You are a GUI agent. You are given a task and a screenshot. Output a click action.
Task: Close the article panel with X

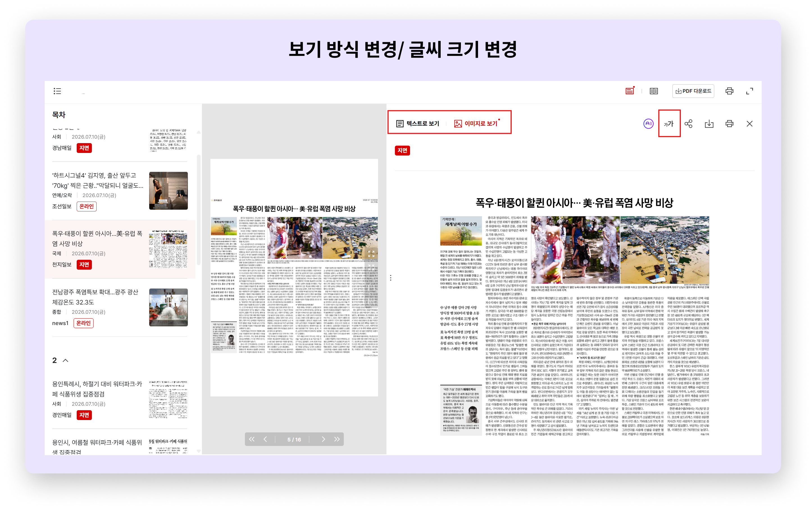click(x=750, y=124)
